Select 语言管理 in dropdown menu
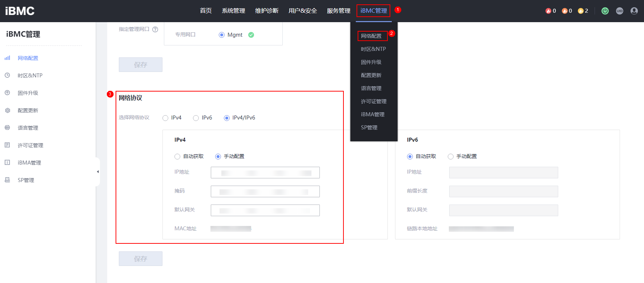644x283 pixels. [x=371, y=88]
